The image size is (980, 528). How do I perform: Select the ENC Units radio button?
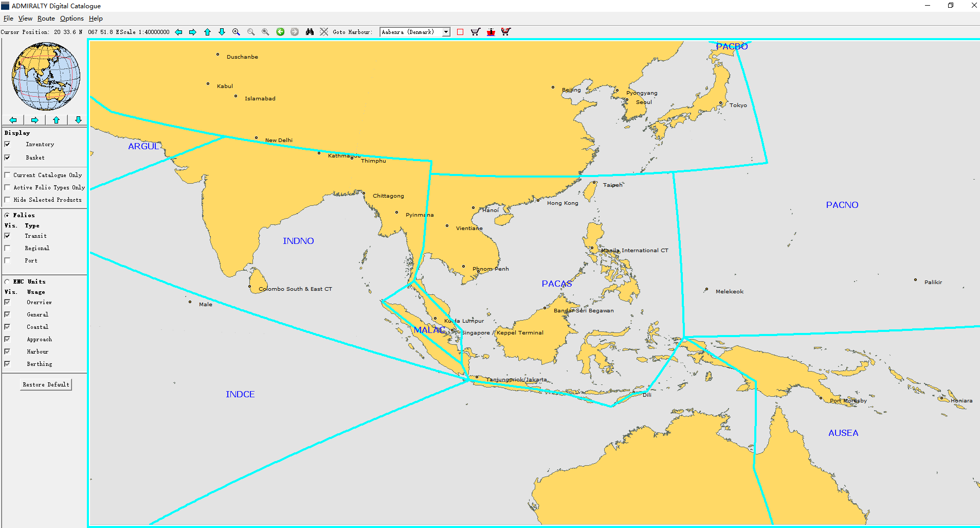7,281
